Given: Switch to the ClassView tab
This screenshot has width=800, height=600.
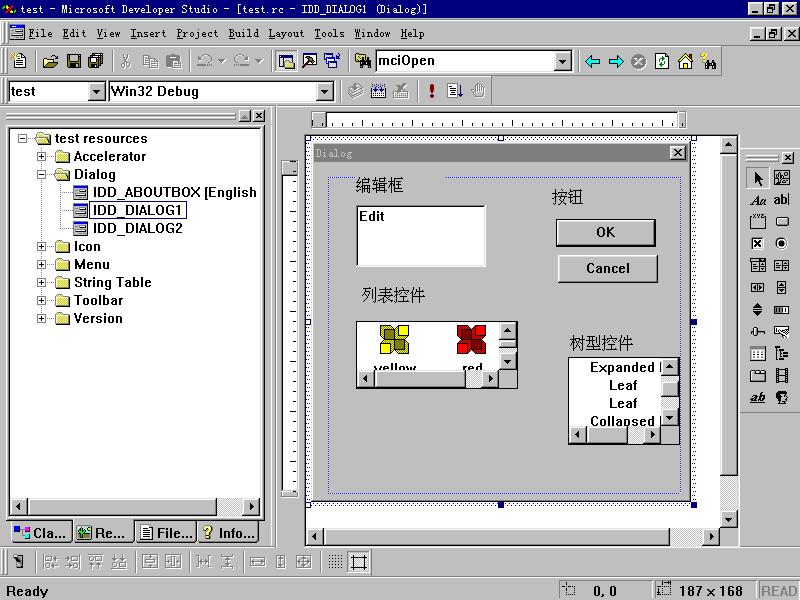Looking at the screenshot, I should (x=41, y=533).
